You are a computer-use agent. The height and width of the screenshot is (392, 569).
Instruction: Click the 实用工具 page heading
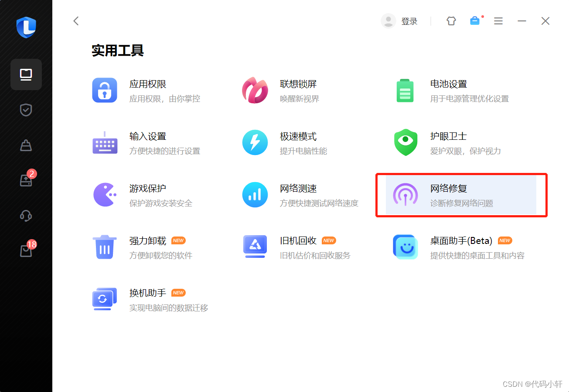pos(118,51)
